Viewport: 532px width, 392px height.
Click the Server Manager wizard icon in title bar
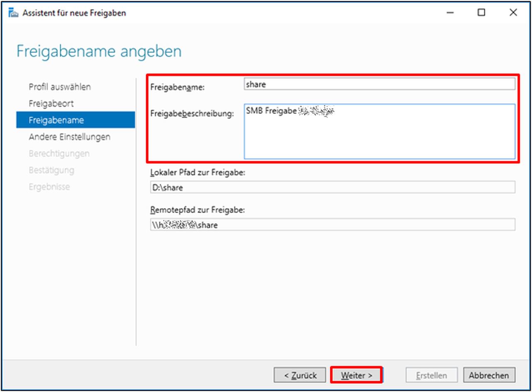coord(12,12)
